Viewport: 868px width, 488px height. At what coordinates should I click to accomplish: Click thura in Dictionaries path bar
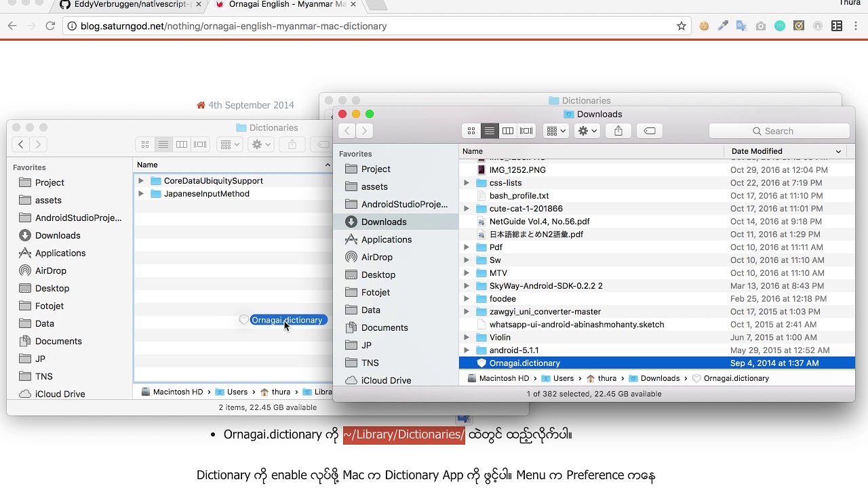coord(275,392)
